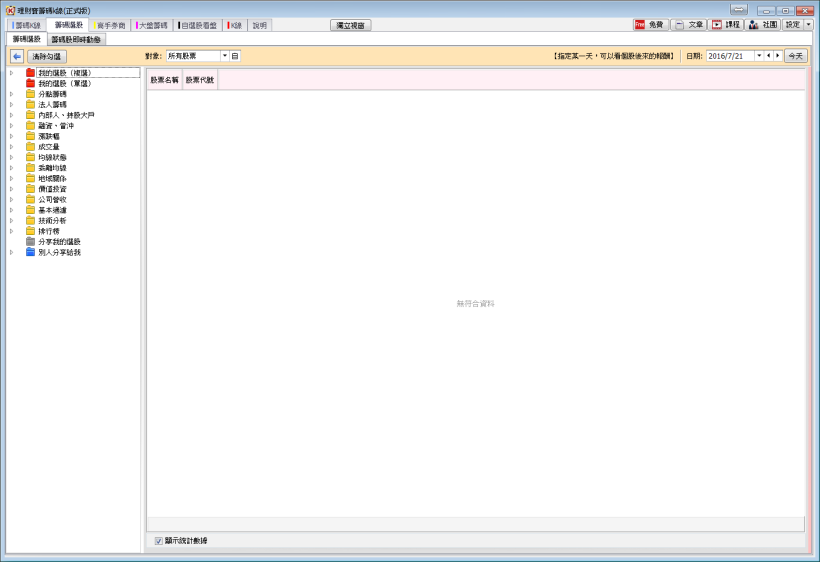Image resolution: width=820 pixels, height=562 pixels.
Task: Click the blue back arrow icon
Action: click(17, 56)
